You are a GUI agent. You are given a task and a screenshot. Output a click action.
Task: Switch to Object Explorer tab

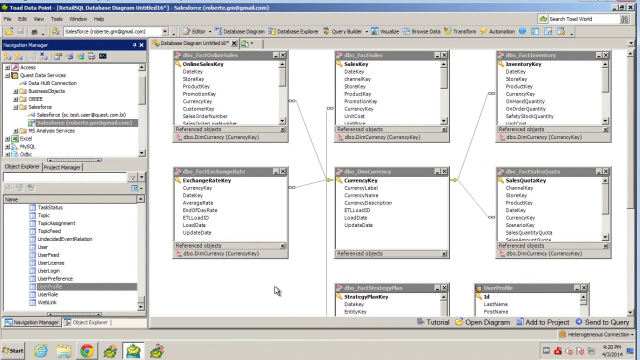(x=22, y=167)
